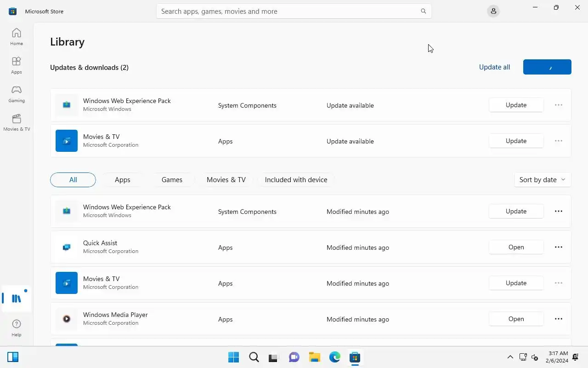Update Movies & TV in updates list
The image size is (588, 368).
516,141
